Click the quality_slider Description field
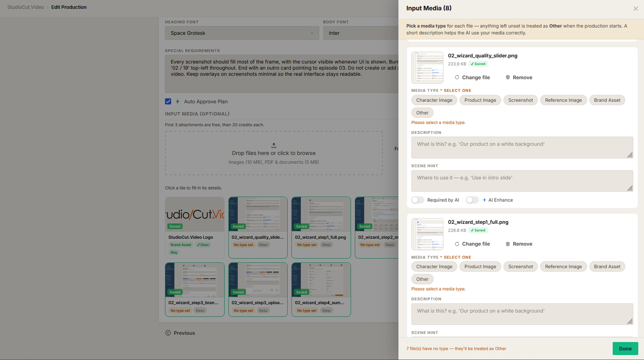644x360 pixels. click(522, 147)
